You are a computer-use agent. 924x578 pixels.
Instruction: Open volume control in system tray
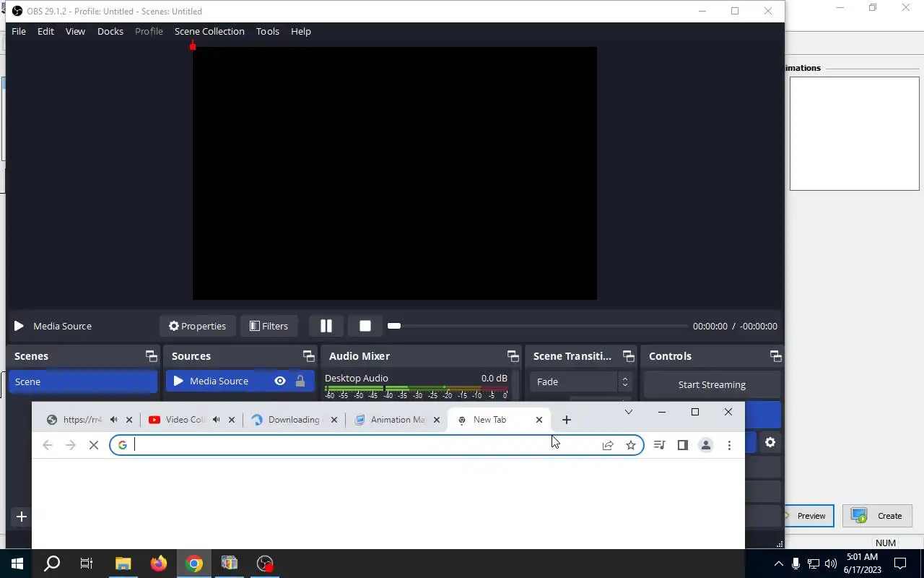(x=831, y=564)
